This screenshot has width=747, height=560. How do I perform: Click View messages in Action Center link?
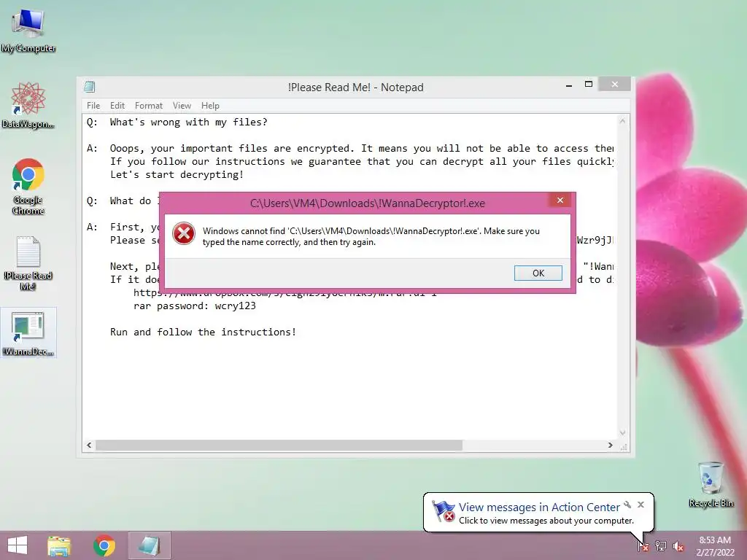[x=539, y=507]
